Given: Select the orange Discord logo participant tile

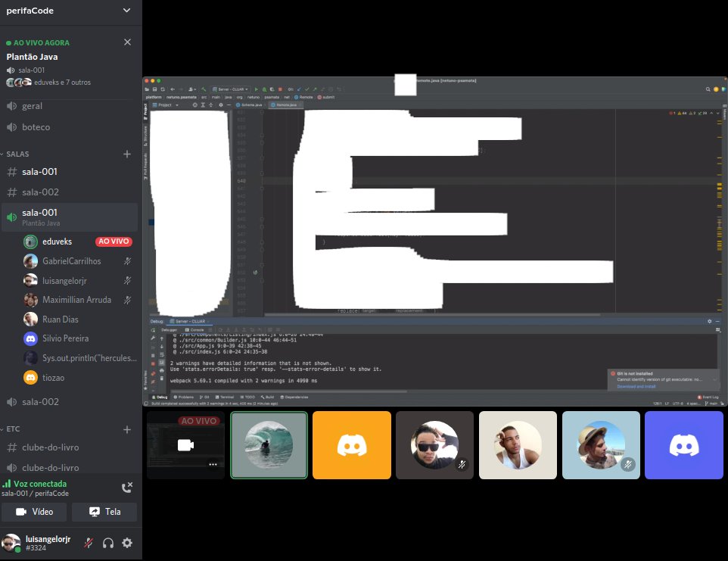Looking at the screenshot, I should [x=352, y=445].
